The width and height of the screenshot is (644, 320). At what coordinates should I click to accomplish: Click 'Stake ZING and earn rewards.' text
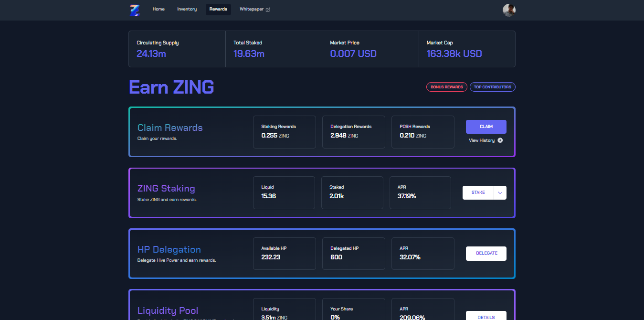[167, 200]
